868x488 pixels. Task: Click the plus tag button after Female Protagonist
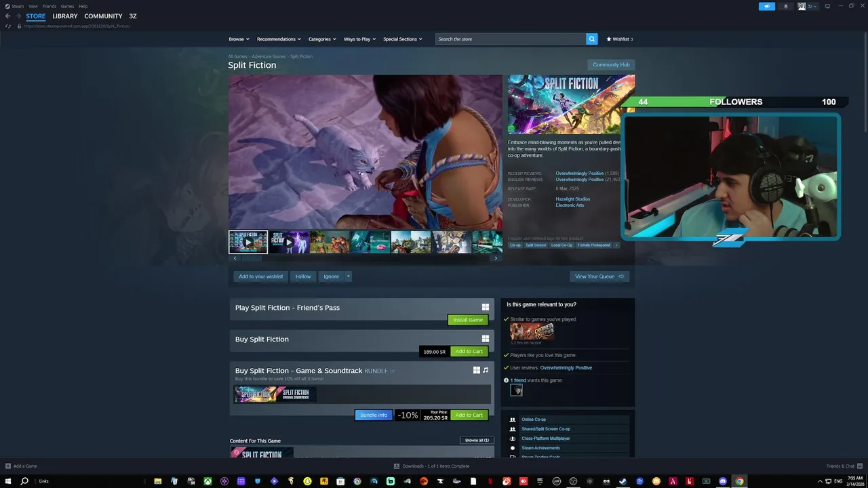[616, 245]
